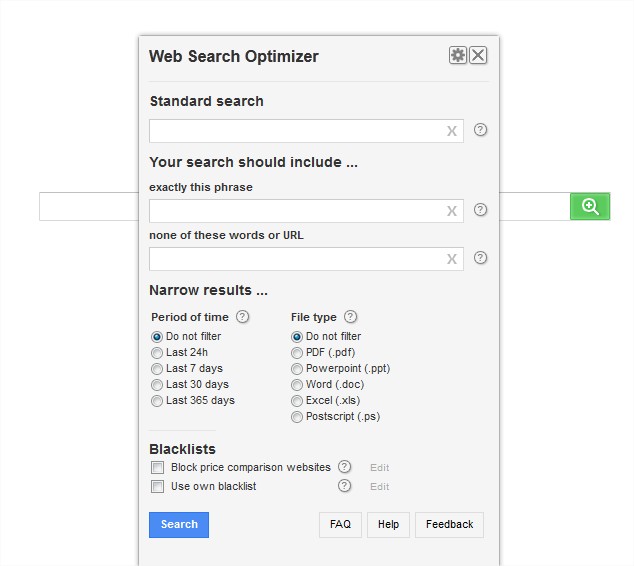Choose PDF (.pdf) file type
The height and width of the screenshot is (566, 634).
tap(297, 353)
